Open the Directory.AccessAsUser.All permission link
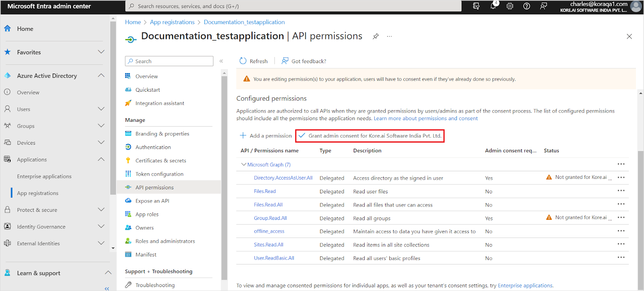The image size is (644, 291). point(283,178)
